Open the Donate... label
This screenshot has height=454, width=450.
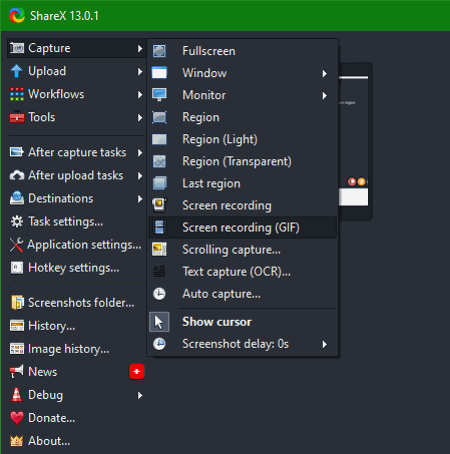(x=52, y=418)
